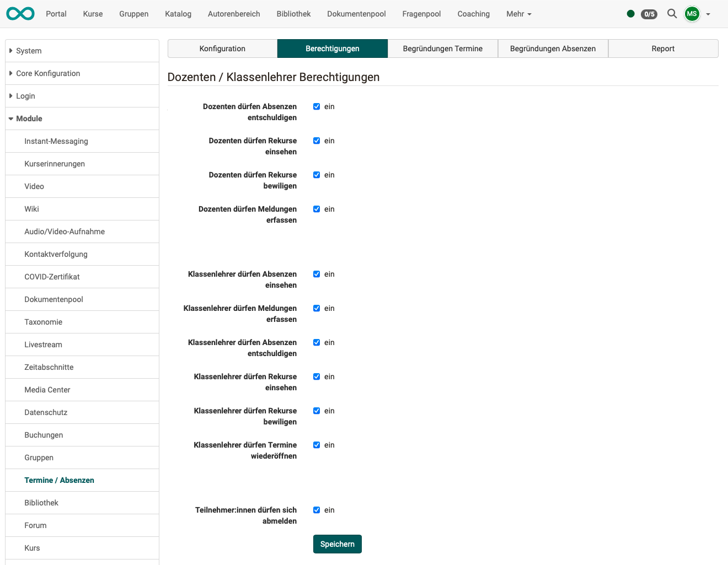This screenshot has width=728, height=565.
Task: Select the Fragenpool menu item
Action: (421, 14)
